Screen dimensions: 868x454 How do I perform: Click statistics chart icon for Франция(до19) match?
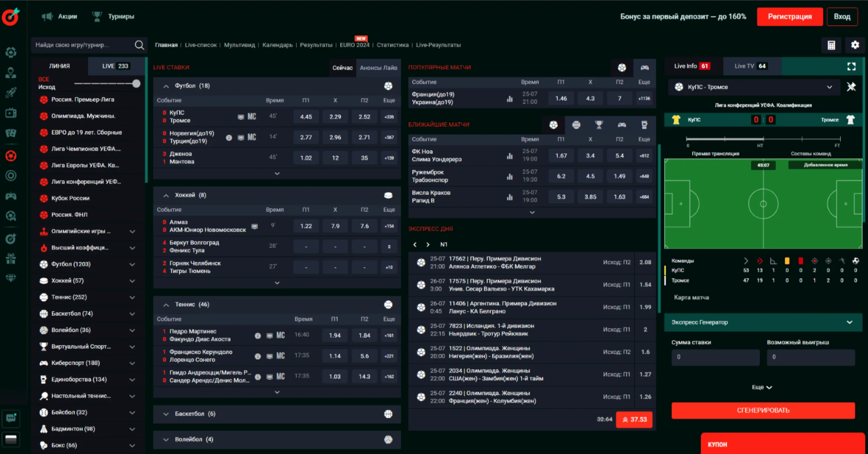coord(510,99)
